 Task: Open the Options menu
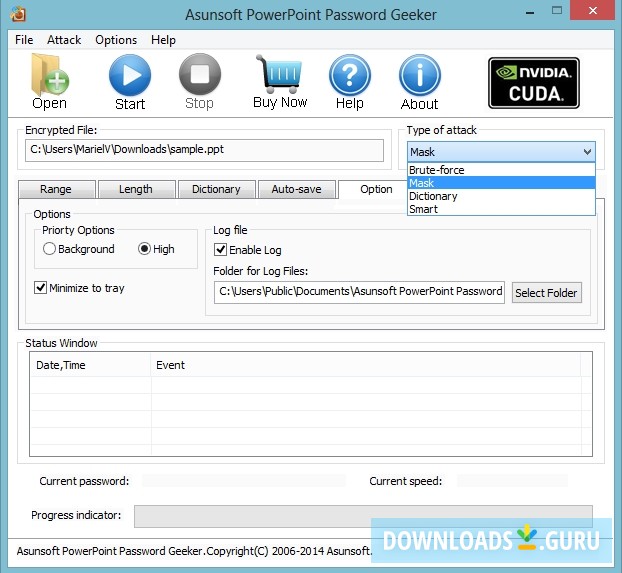pyautogui.click(x=116, y=40)
